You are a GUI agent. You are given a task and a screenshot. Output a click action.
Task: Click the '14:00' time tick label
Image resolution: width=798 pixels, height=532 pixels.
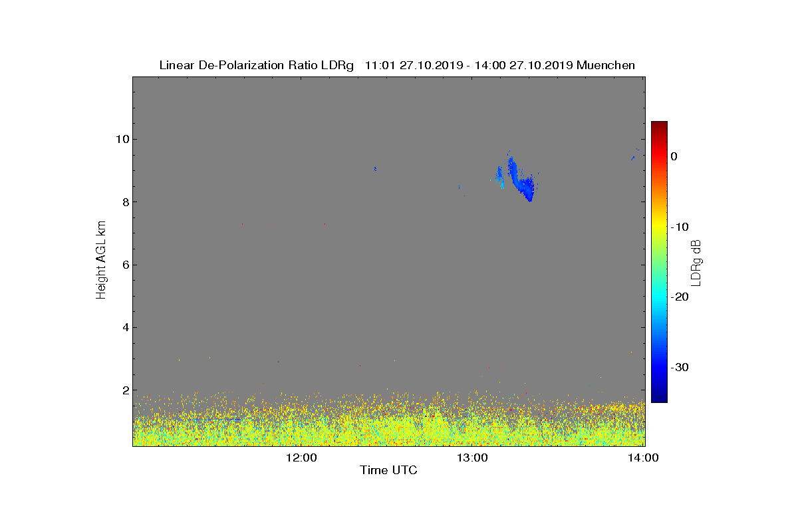point(644,458)
